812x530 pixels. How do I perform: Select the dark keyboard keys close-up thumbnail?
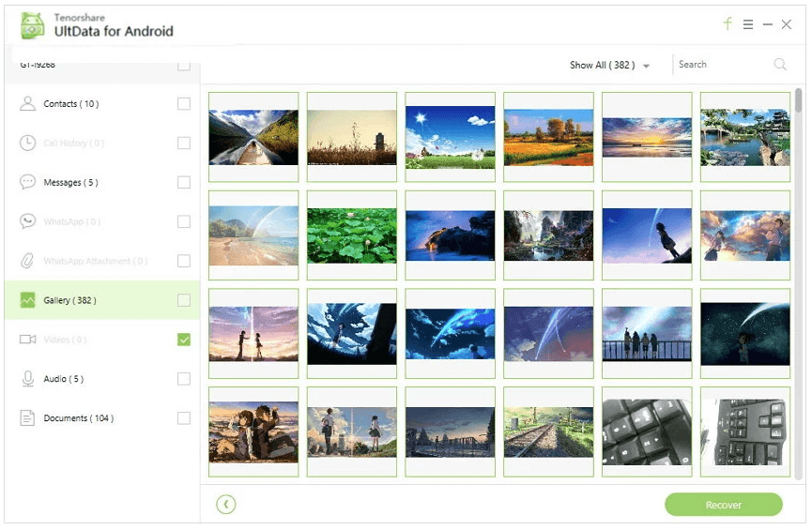pos(648,432)
